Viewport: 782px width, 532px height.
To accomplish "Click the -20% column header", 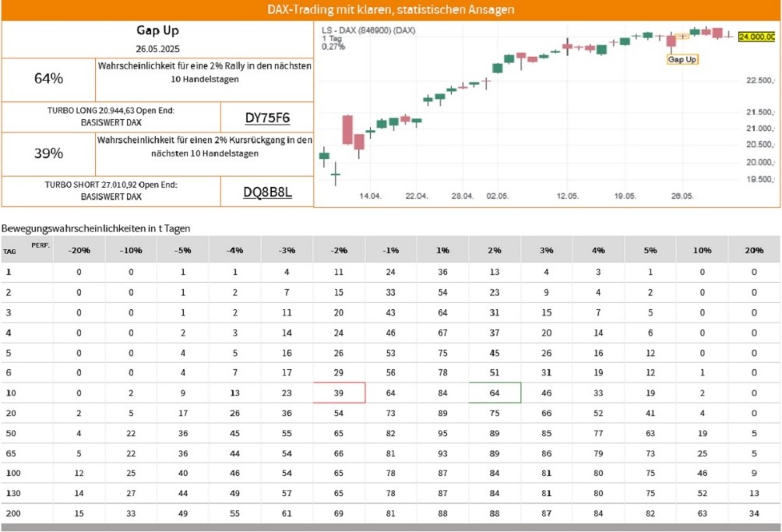I will point(79,250).
